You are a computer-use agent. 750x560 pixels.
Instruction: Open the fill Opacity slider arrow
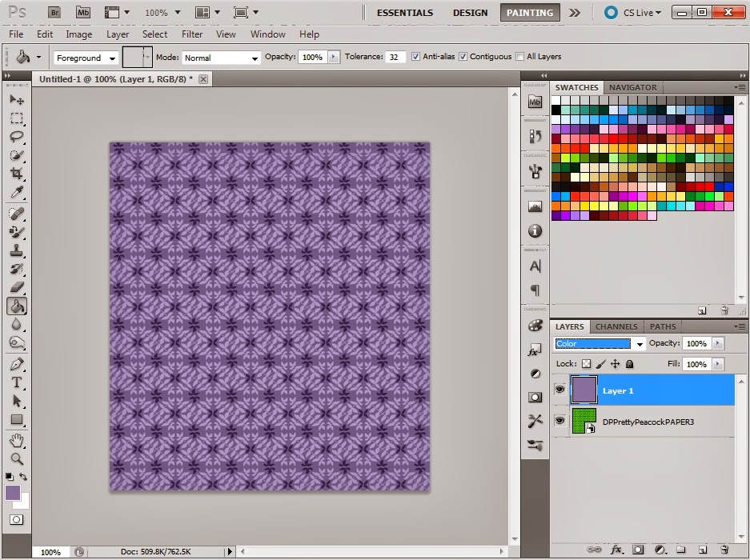tap(334, 57)
